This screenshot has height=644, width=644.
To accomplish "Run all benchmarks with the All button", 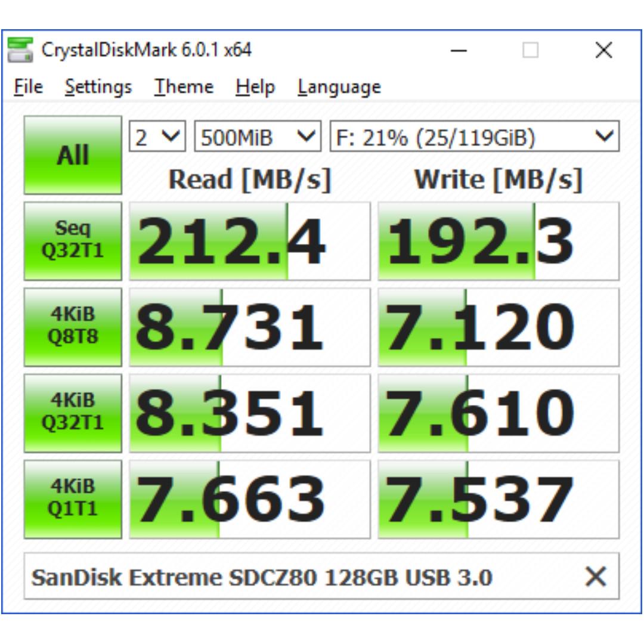I will coord(73,155).
